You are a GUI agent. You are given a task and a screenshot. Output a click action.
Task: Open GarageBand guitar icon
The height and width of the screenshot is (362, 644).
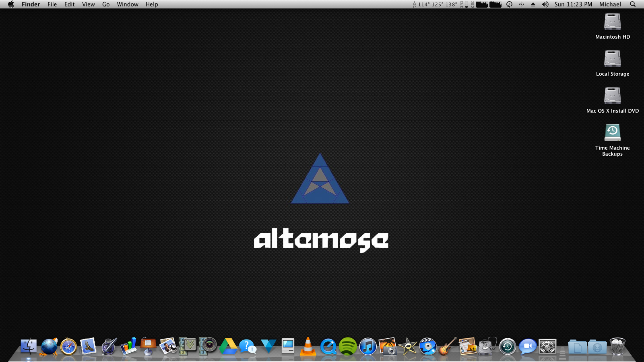(448, 346)
